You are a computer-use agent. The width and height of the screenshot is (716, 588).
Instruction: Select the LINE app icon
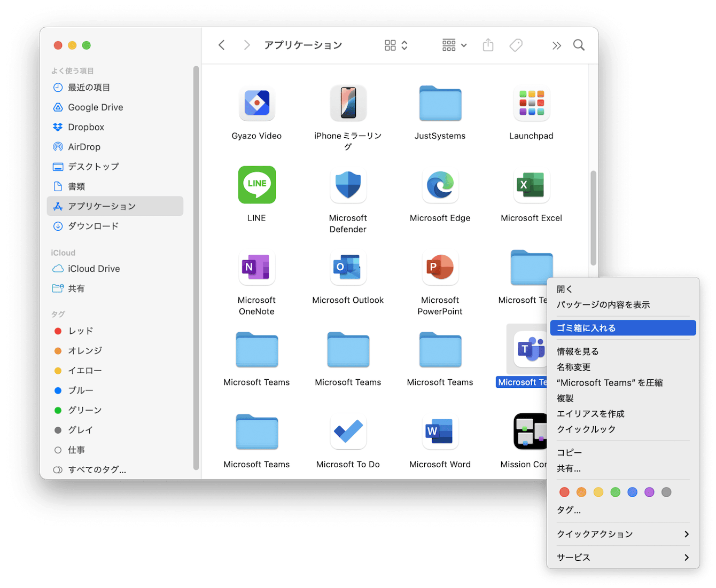tap(256, 185)
